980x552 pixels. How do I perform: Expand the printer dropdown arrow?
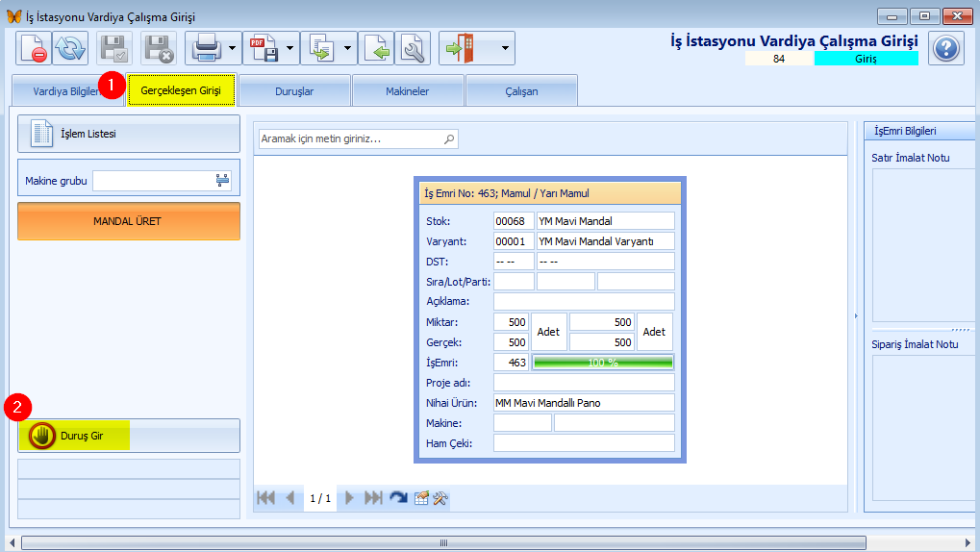click(x=233, y=48)
